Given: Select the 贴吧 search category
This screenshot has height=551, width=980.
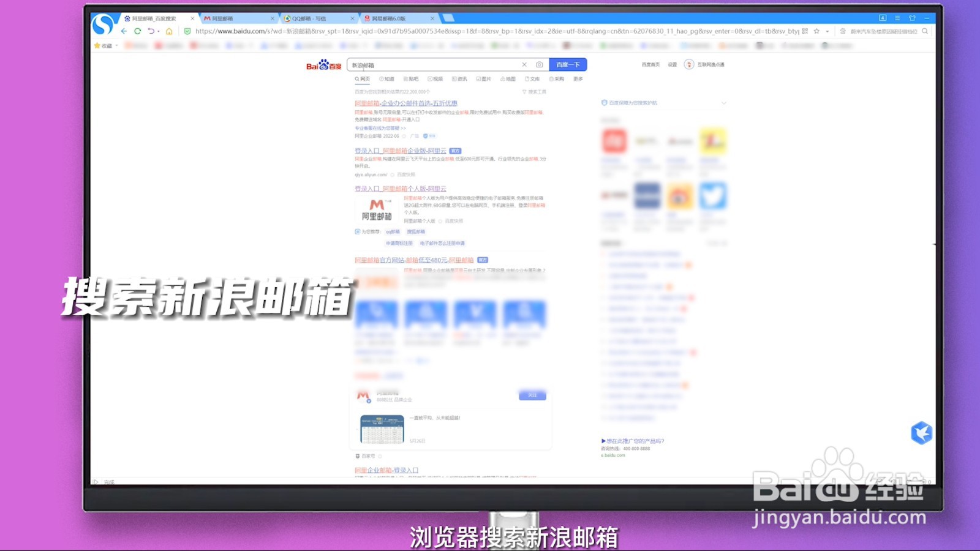Looking at the screenshot, I should point(411,79).
